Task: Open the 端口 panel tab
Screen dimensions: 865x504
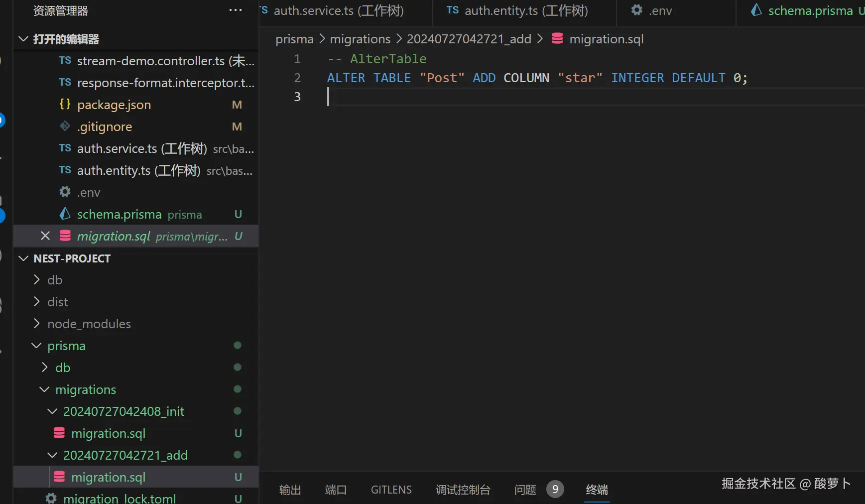Action: [336, 490]
